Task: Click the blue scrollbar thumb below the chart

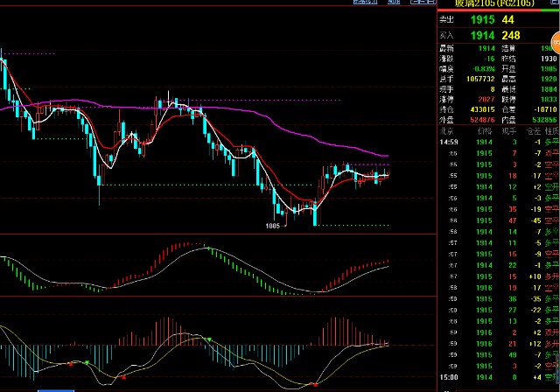Action: click(x=57, y=388)
